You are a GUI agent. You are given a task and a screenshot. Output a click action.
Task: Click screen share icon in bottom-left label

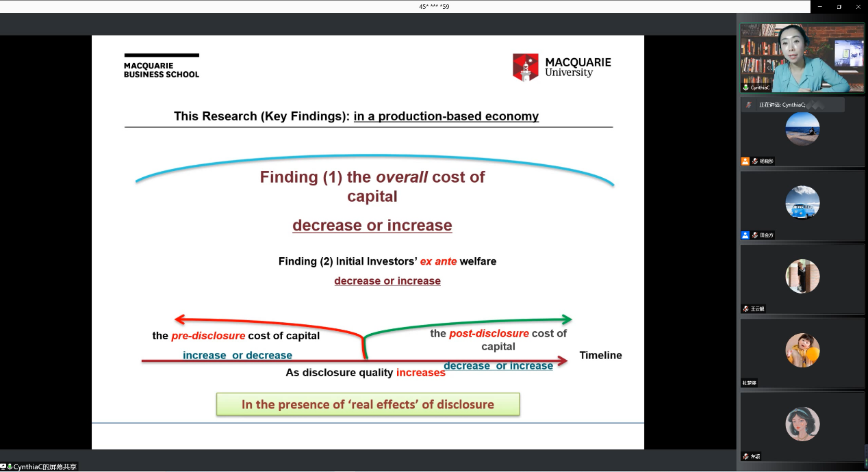[x=3, y=467]
